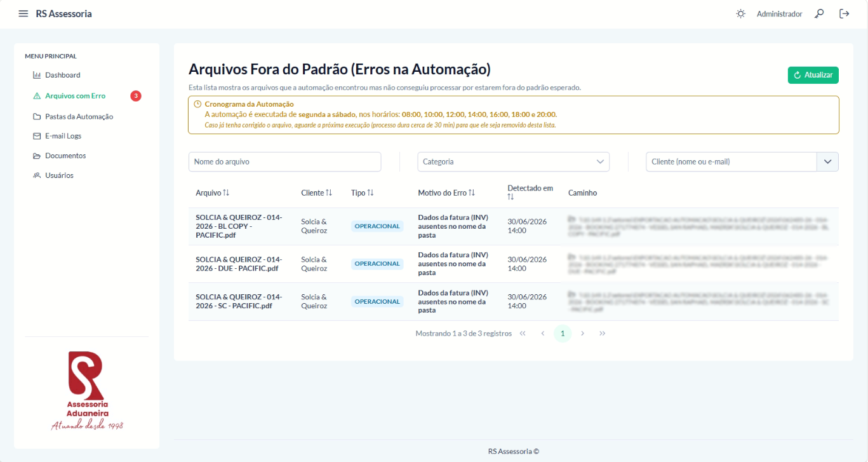This screenshot has height=462, width=868.
Task: Sort by Detectado em arrows
Action: 511,197
